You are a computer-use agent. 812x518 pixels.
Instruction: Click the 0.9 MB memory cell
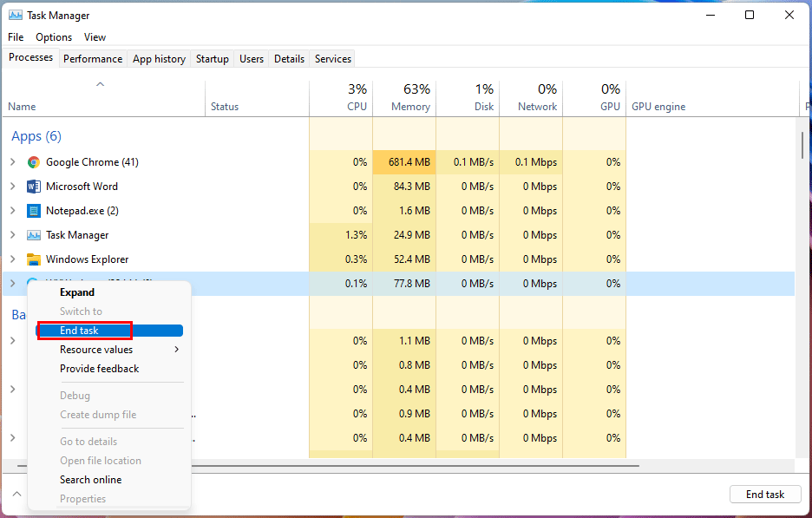(x=404, y=414)
